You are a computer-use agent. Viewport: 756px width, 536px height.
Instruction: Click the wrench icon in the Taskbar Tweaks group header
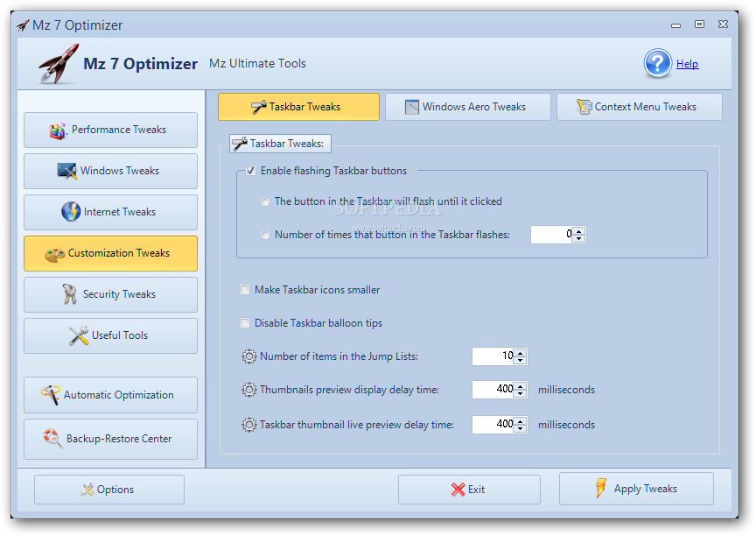(240, 144)
